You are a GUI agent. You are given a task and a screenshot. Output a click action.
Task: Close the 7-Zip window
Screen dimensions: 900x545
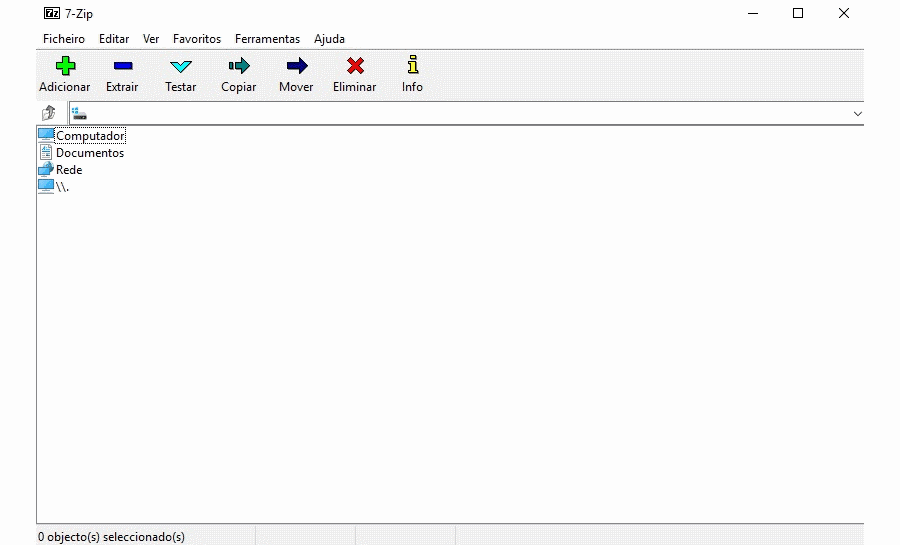(x=843, y=13)
